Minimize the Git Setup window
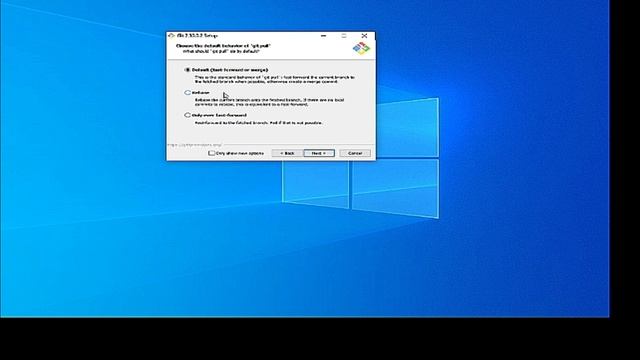 (324, 36)
